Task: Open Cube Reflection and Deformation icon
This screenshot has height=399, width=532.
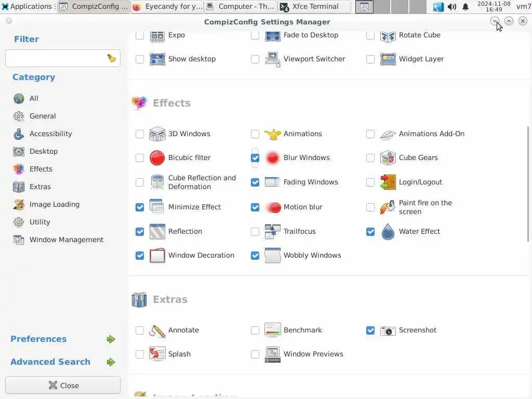Action: (x=157, y=182)
